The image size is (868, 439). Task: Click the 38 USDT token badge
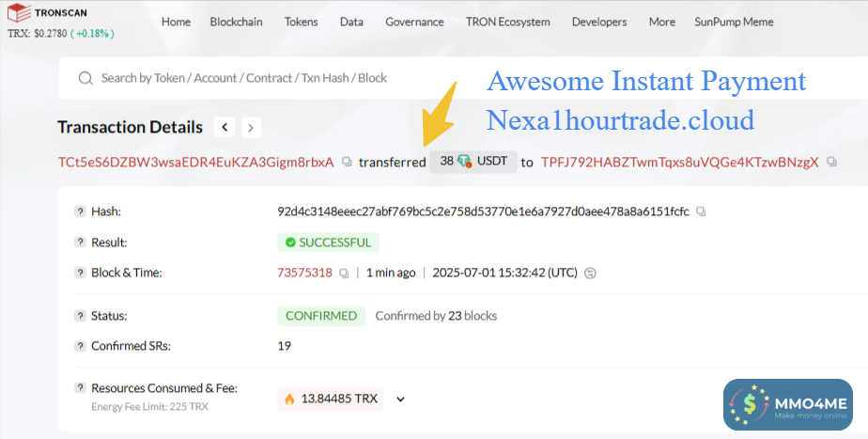click(x=473, y=162)
